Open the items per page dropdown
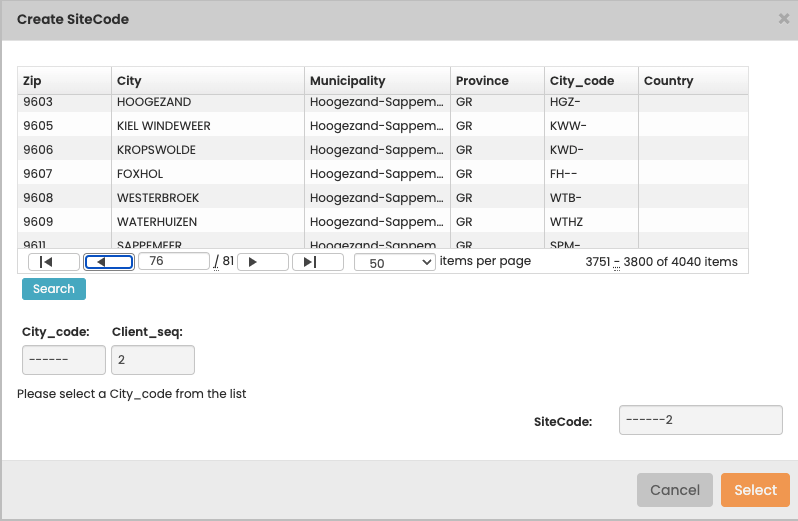798x521 pixels. [x=395, y=262]
